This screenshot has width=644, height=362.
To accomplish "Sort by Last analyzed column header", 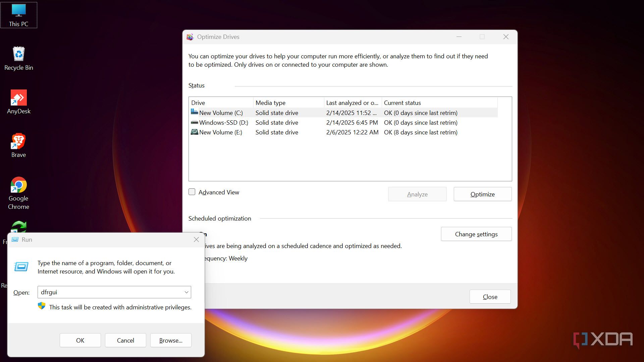I will click(x=353, y=103).
